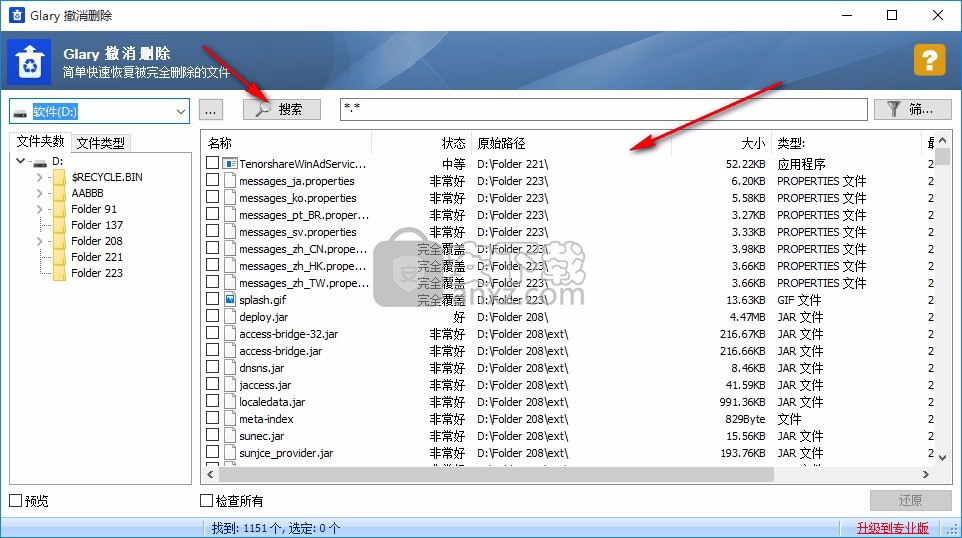Image resolution: width=962 pixels, height=538 pixels.
Task: Select the AABBB folder in tree
Action: coord(87,193)
